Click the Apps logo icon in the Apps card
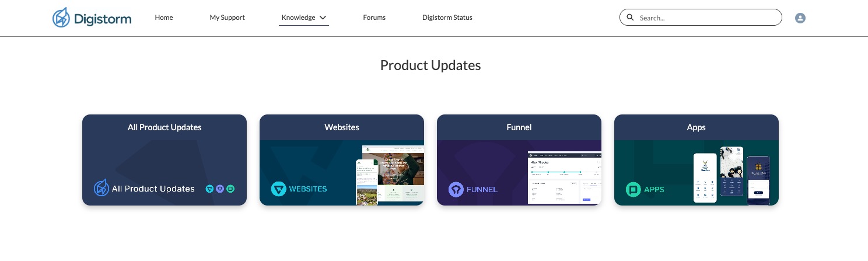Viewport: 868px width, 261px height. tap(633, 189)
